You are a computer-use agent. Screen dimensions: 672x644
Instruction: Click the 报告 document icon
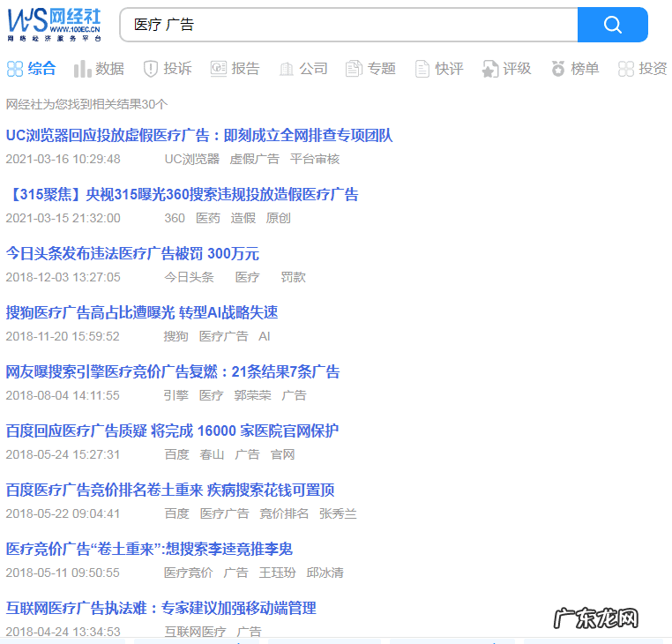point(219,69)
